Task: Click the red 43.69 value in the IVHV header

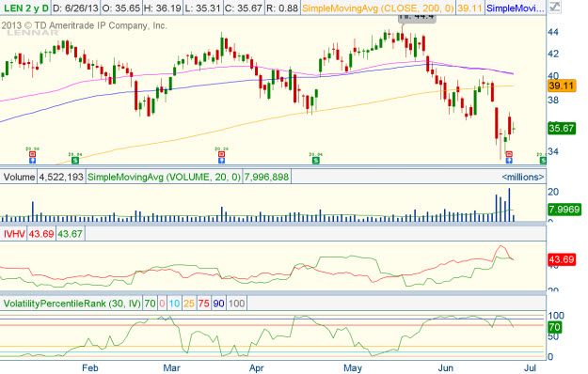Action: coord(41,234)
